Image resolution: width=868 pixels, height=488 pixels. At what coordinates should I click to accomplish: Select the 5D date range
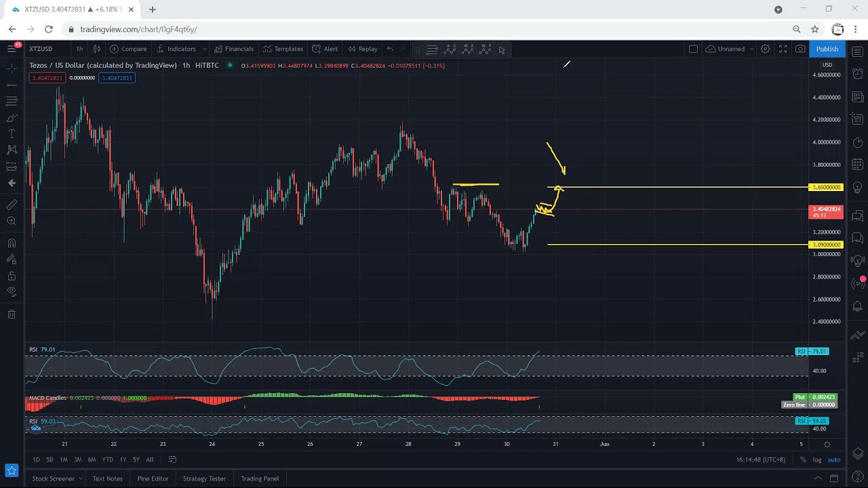pos(50,460)
